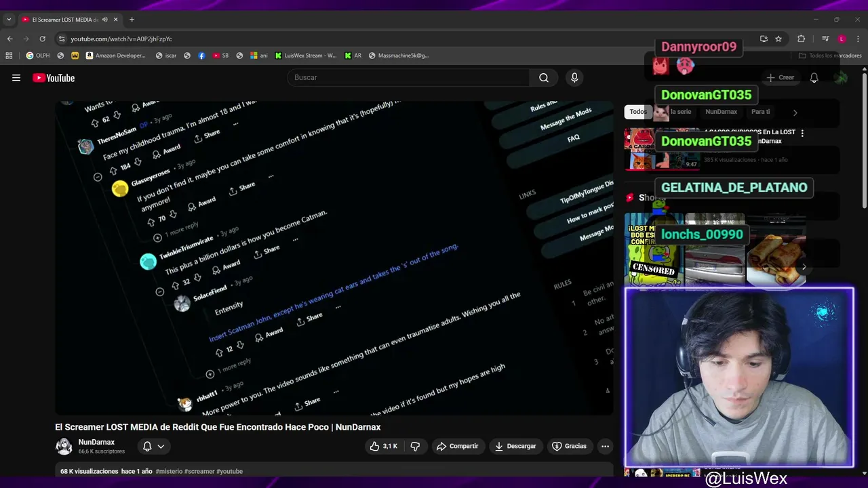Click in the Buscar search field
This screenshot has height=488, width=868.
point(409,77)
